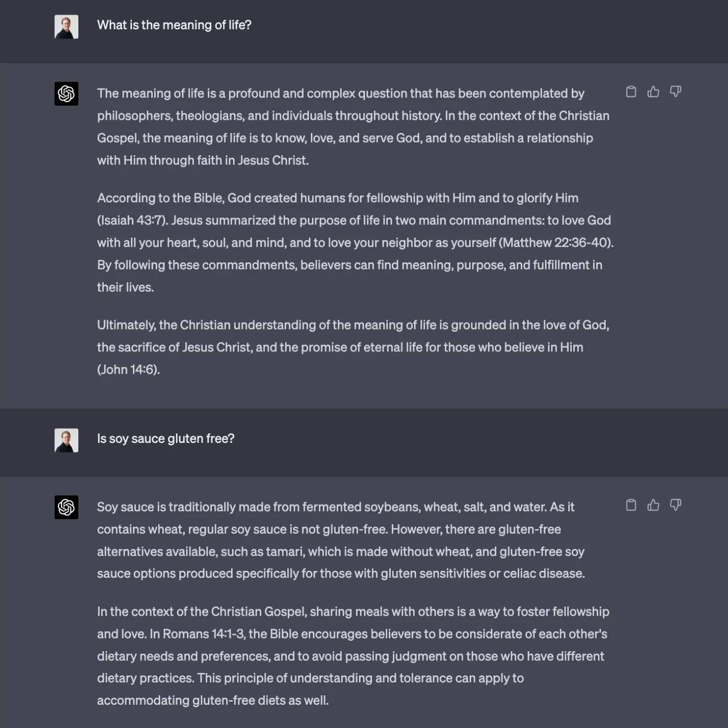Viewport: 728px width, 728px height.
Task: Click the "Is soy sauce gluten free?" prompt
Action: point(165,439)
